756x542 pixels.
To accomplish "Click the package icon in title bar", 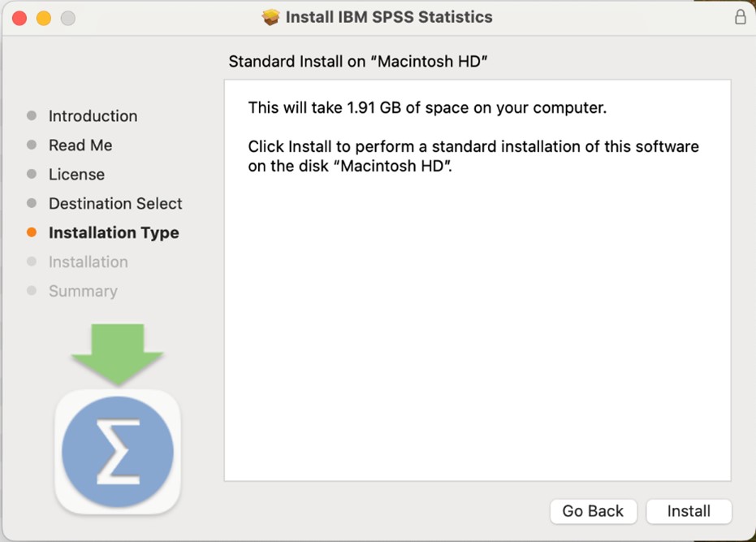I will click(x=271, y=17).
